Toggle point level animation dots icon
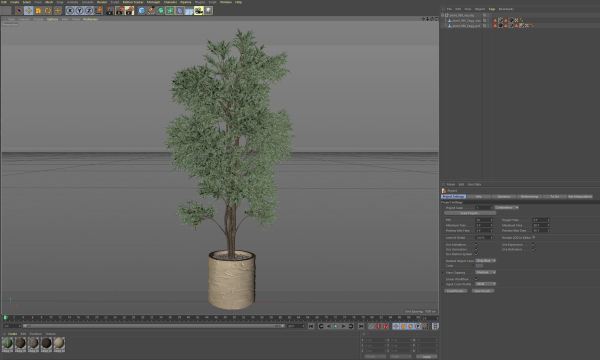This screenshot has height=360, width=600. click(425, 326)
